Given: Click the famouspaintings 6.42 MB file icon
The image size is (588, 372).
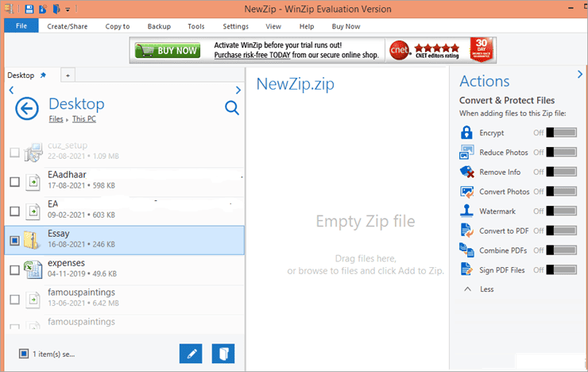Looking at the screenshot, I should pyautogui.click(x=33, y=299).
